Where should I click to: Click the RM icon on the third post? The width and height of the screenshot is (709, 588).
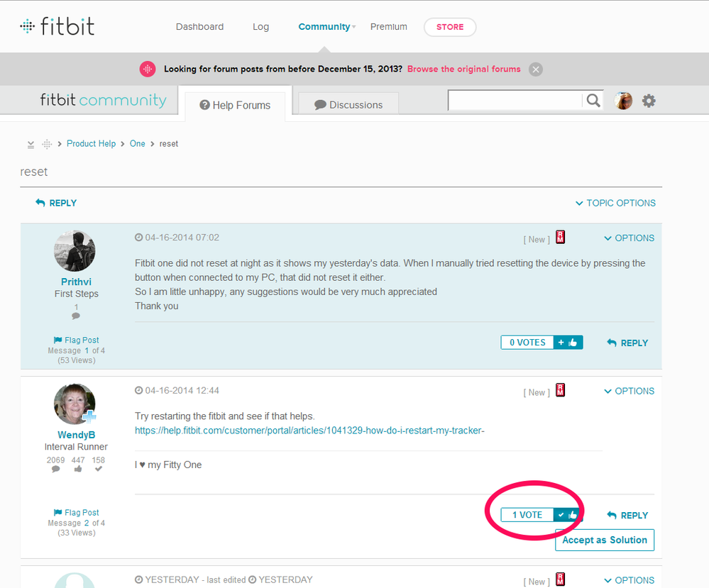(560, 579)
